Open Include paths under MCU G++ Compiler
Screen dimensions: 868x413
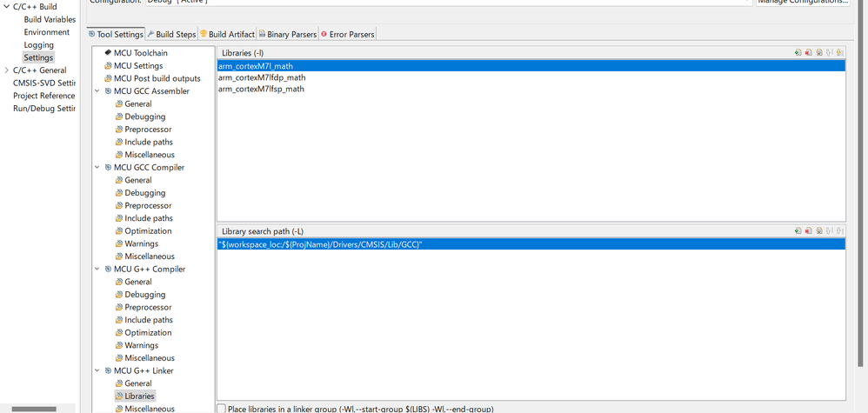144,321
